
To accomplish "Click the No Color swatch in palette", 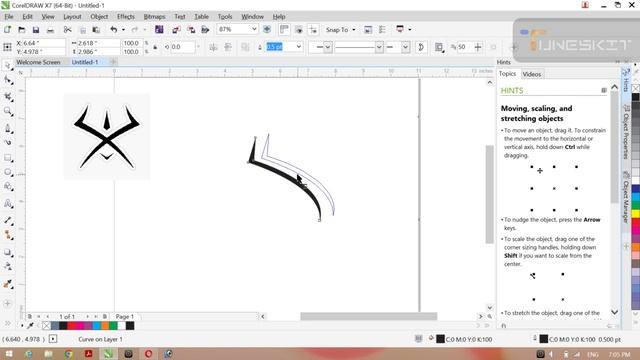I will (46, 326).
